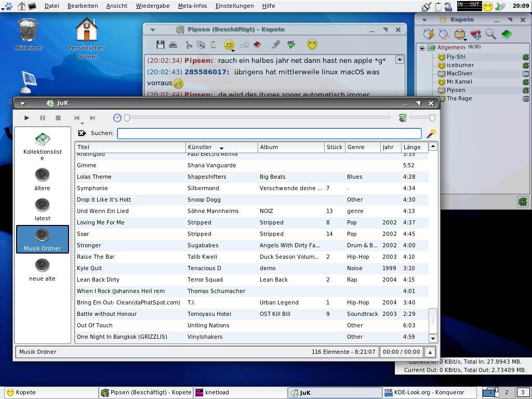Select the iceburner contact
Image resolution: width=532 pixels, height=399 pixels.
(x=460, y=65)
